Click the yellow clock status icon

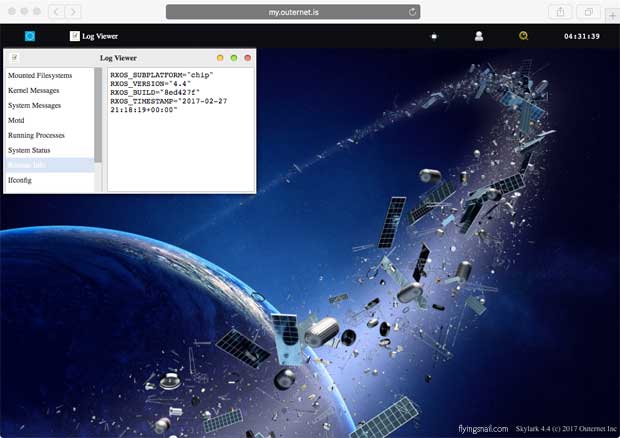pyautogui.click(x=524, y=36)
